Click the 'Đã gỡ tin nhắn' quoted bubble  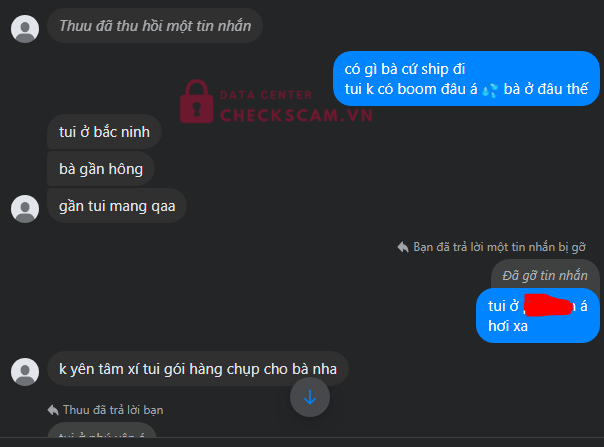pos(545,275)
